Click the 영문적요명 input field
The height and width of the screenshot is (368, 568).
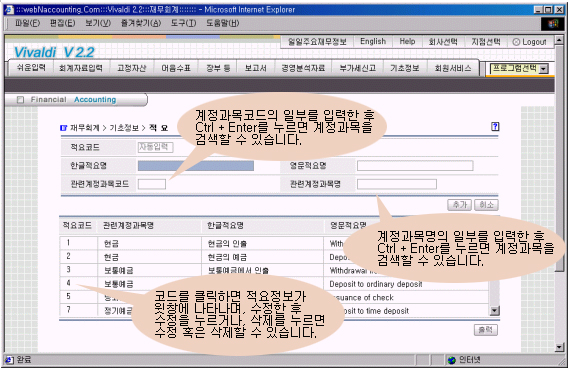point(415,166)
